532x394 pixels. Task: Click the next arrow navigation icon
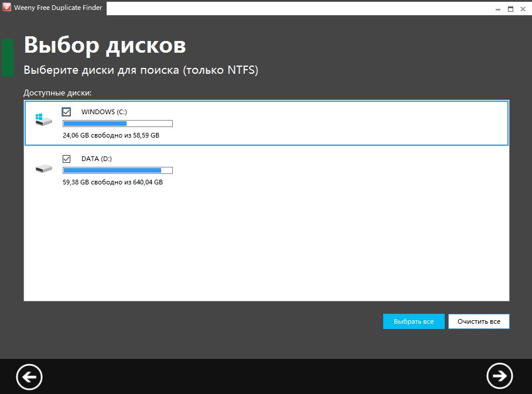pos(499,376)
